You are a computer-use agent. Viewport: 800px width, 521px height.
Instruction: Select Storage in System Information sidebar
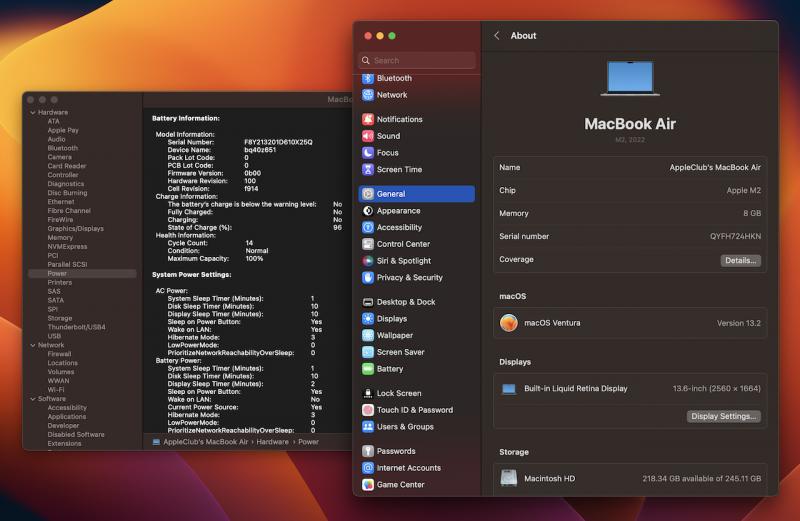[60, 318]
